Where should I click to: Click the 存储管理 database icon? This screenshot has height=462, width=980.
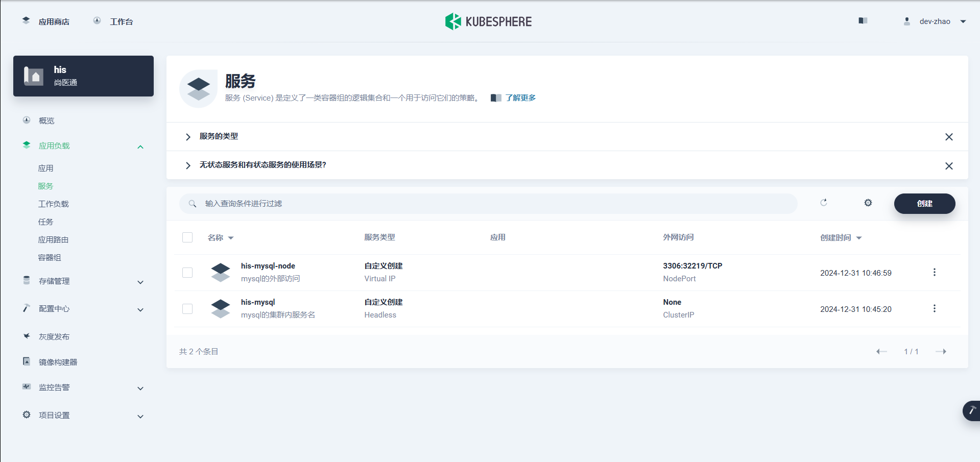click(x=27, y=280)
